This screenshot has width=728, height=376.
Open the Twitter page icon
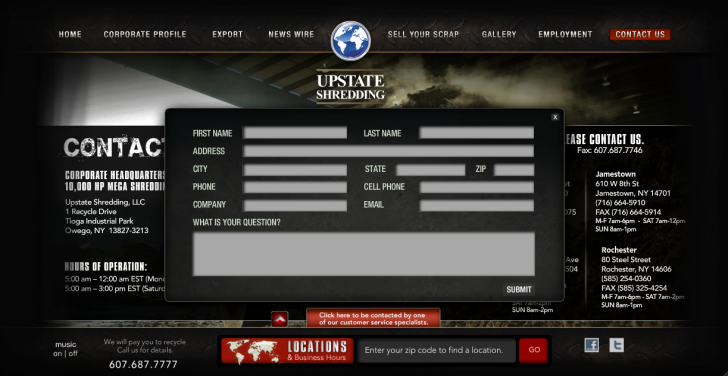616,345
